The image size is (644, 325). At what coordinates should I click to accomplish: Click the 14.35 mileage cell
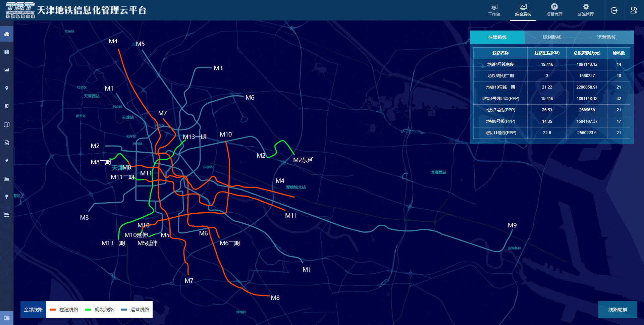pos(547,121)
